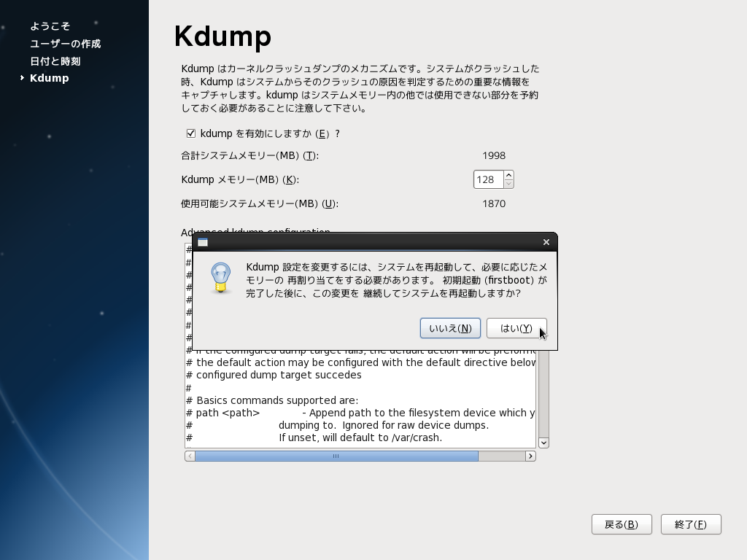747x560 pixels.
Task: Click the line starting '# the default action may be configured'
Action: point(360,363)
